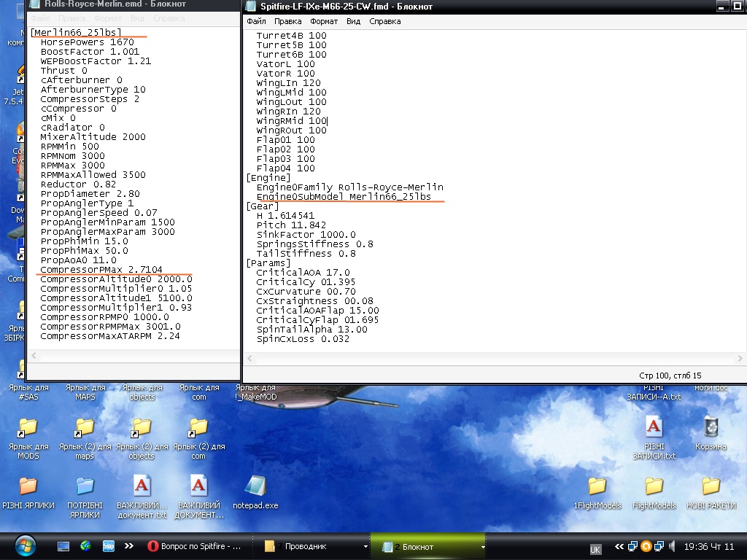This screenshot has width=747, height=560.
Task: Open the 1FlightModels desktop folder
Action: point(597,493)
